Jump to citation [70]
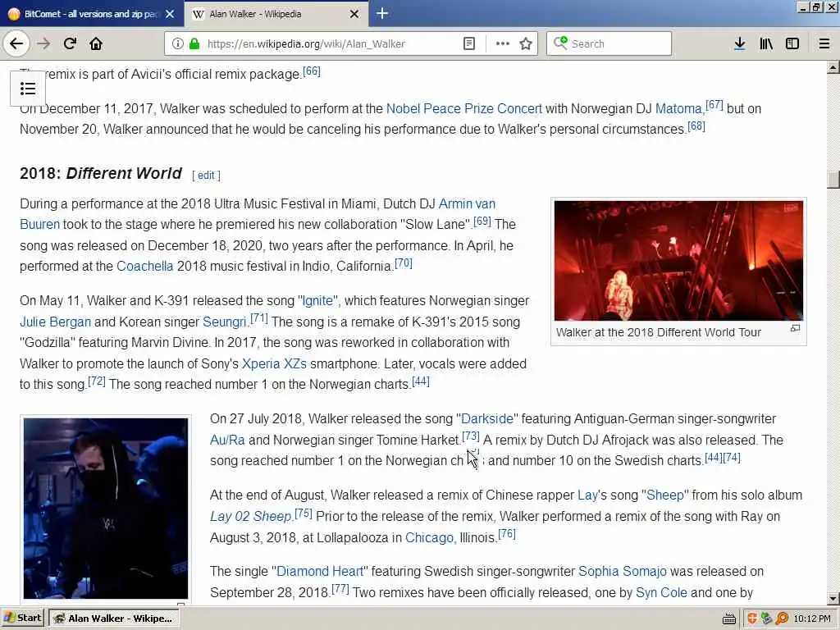This screenshot has width=840, height=630. (404, 263)
